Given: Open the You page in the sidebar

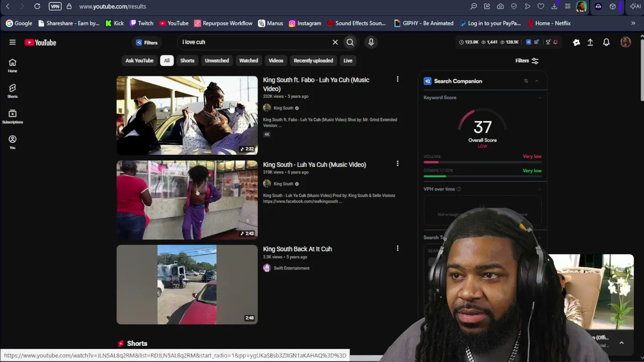Looking at the screenshot, I should click(x=13, y=142).
